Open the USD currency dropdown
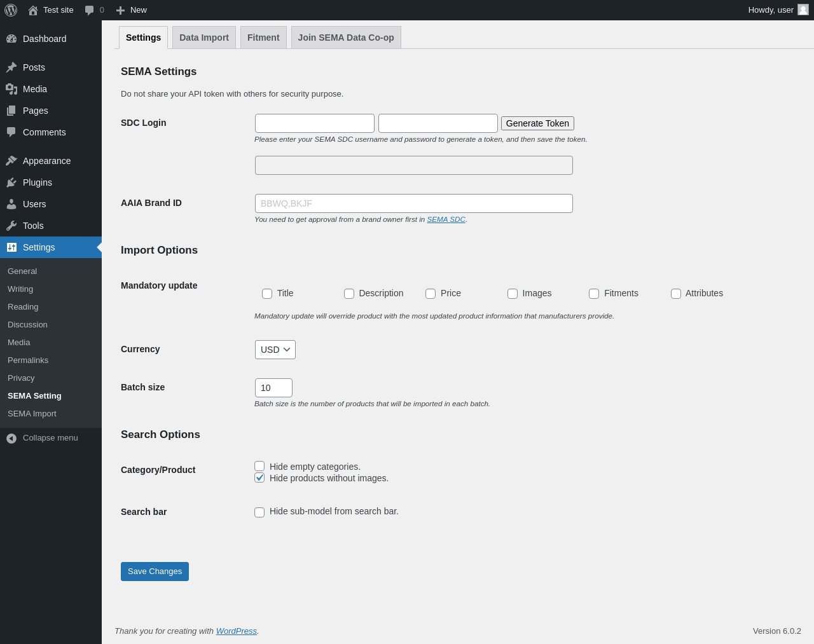 tap(275, 350)
